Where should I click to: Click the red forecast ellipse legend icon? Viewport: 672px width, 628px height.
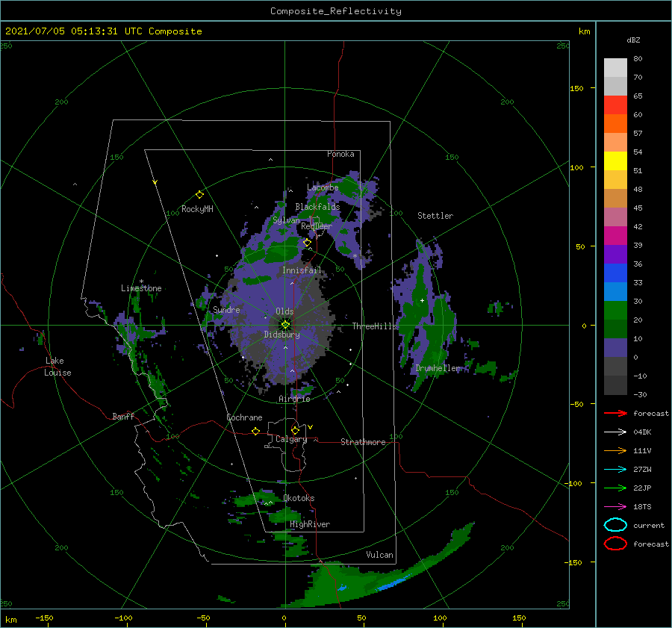point(615,544)
